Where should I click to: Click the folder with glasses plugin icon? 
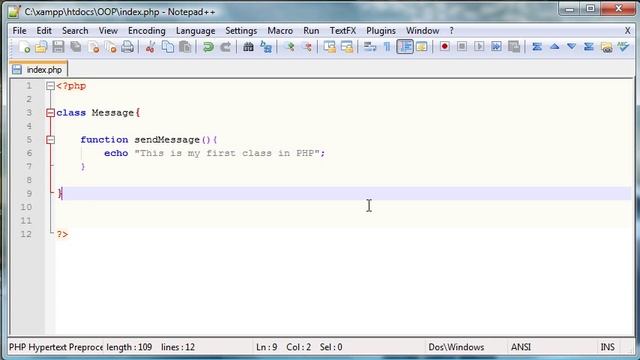click(x=607, y=47)
